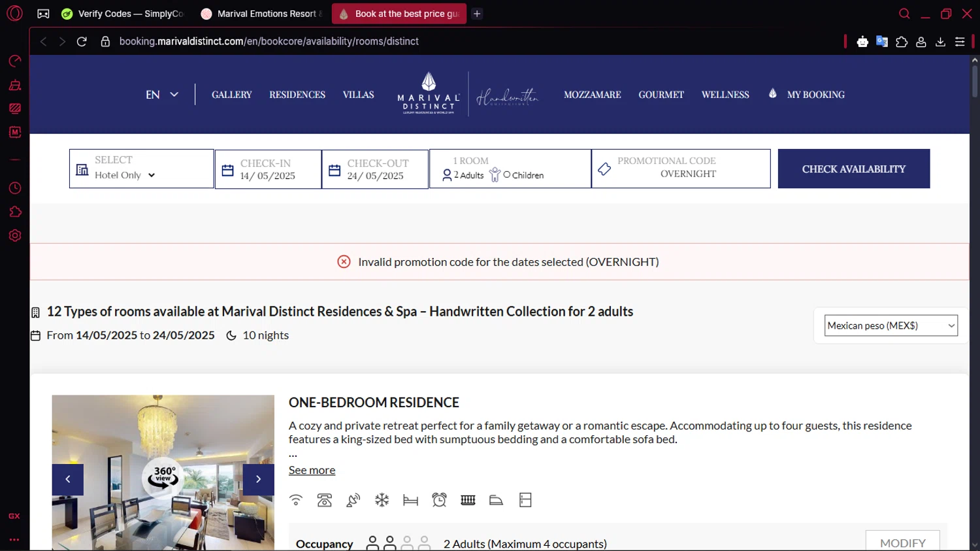Screen dimensions: 980x551
Task: Open History clock in sidebar
Action: point(14,188)
